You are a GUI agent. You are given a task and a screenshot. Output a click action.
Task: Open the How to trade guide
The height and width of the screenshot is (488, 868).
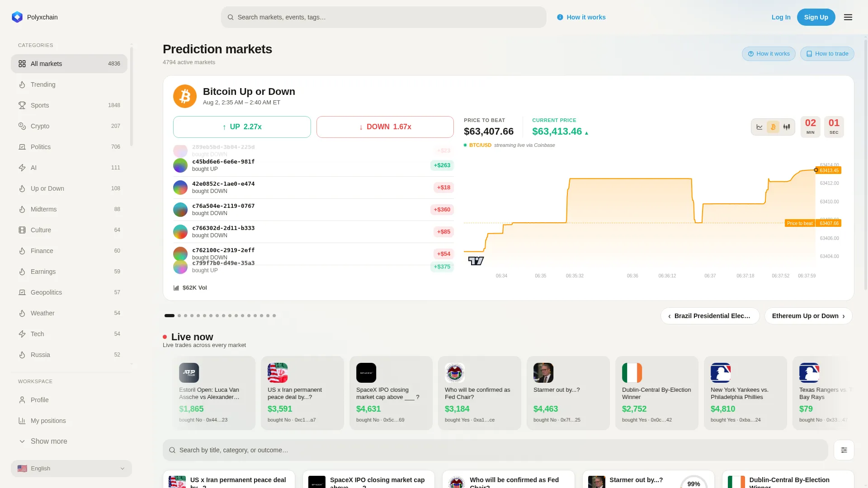pyautogui.click(x=827, y=54)
